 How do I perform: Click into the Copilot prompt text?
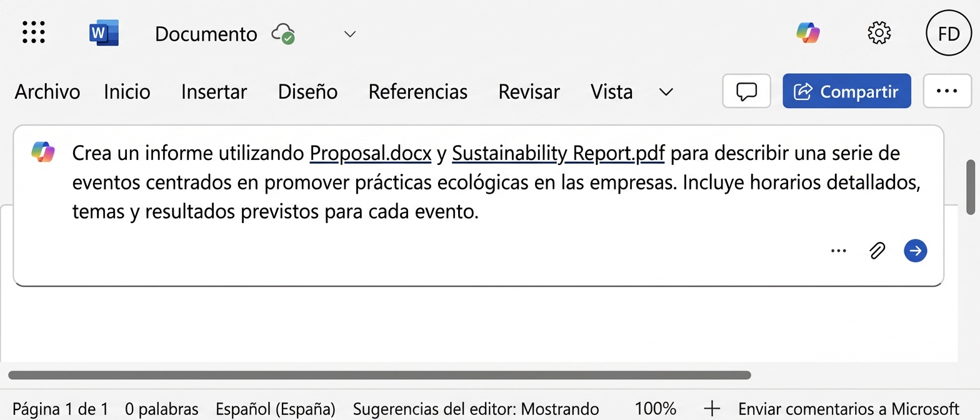(496, 182)
